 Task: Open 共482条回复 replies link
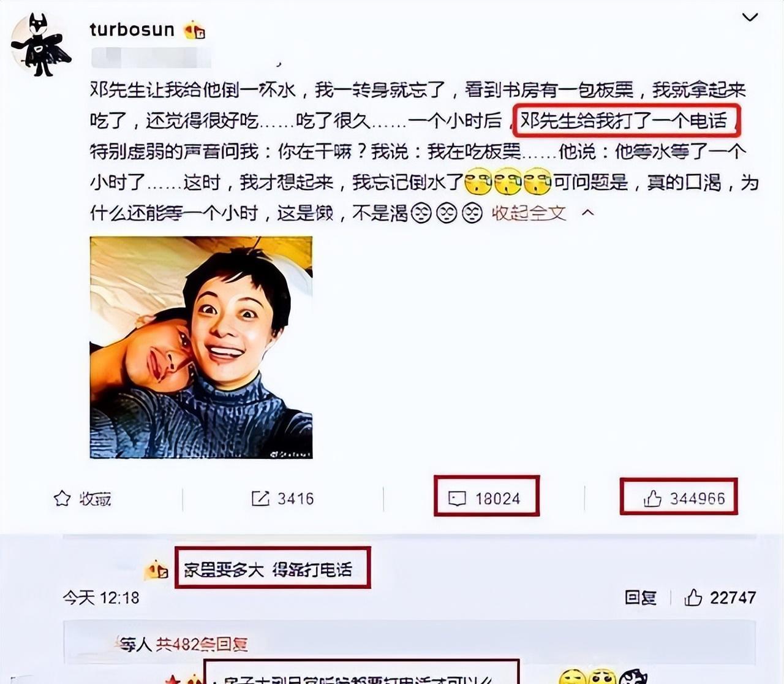202,644
